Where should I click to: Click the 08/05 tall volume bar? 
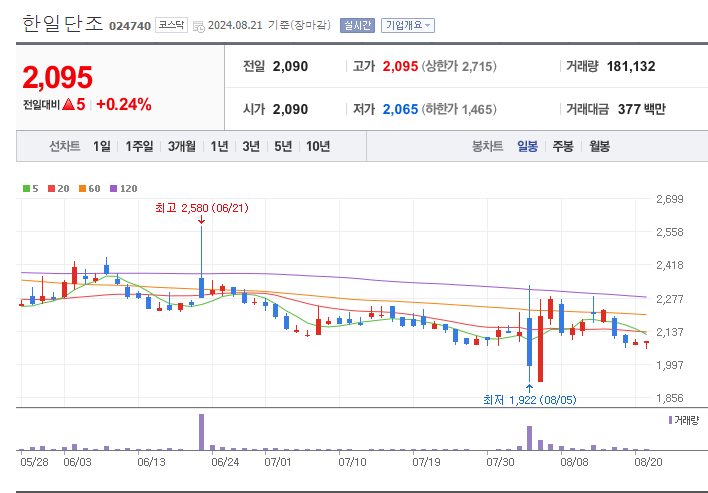click(x=530, y=438)
